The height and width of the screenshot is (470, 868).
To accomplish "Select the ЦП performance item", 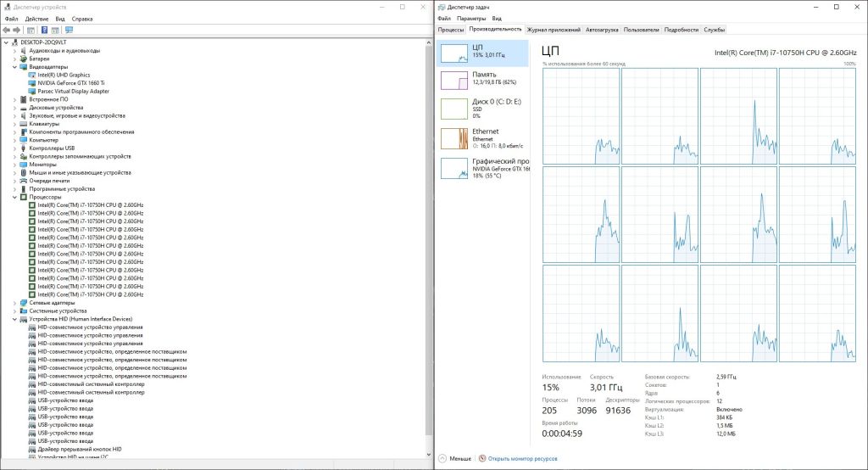I will tap(482, 53).
